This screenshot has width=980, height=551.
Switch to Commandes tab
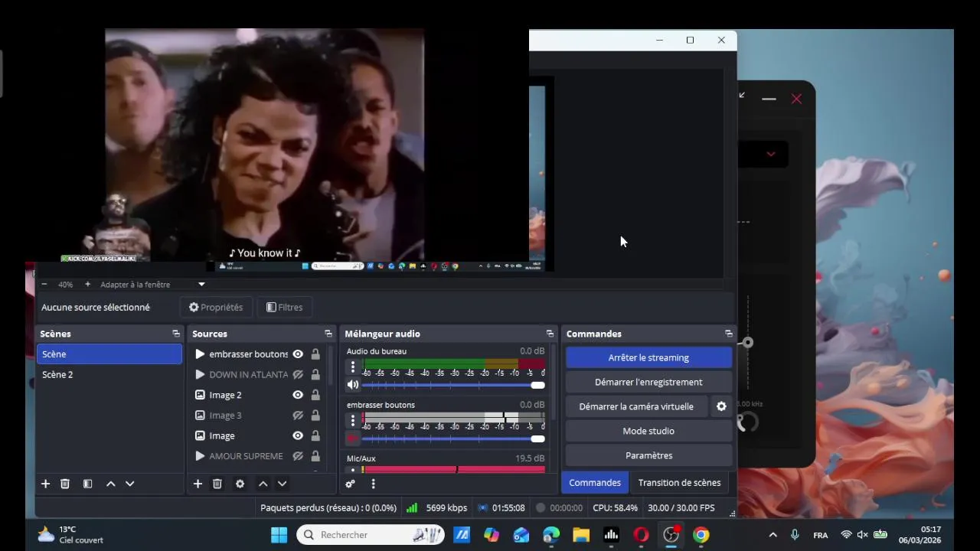coord(595,483)
